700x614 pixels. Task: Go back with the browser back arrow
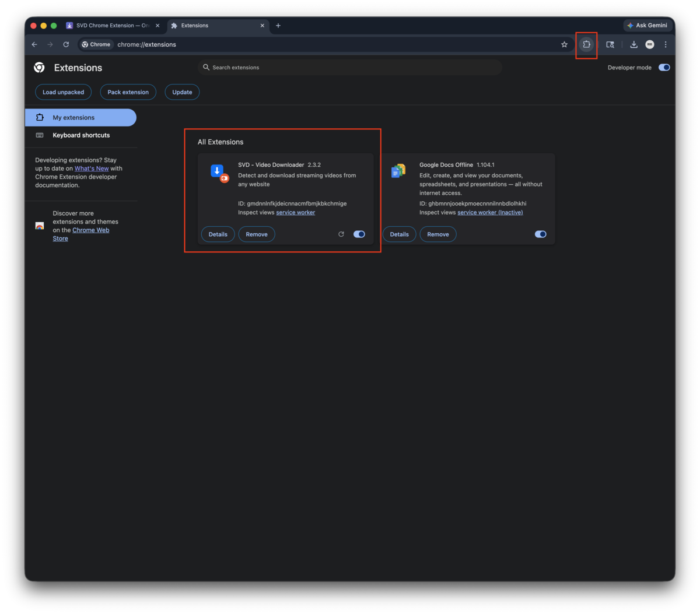(x=34, y=44)
